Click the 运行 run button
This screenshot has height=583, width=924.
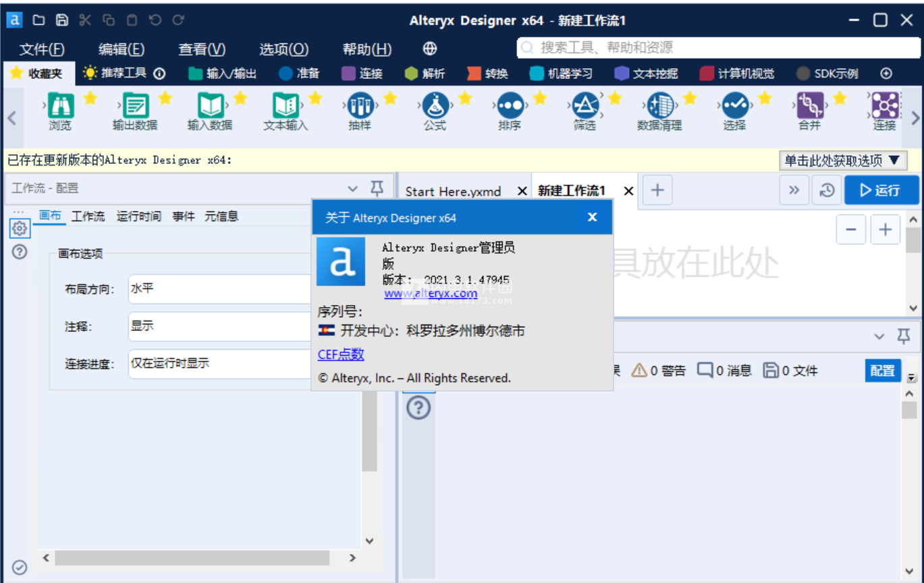tap(881, 190)
